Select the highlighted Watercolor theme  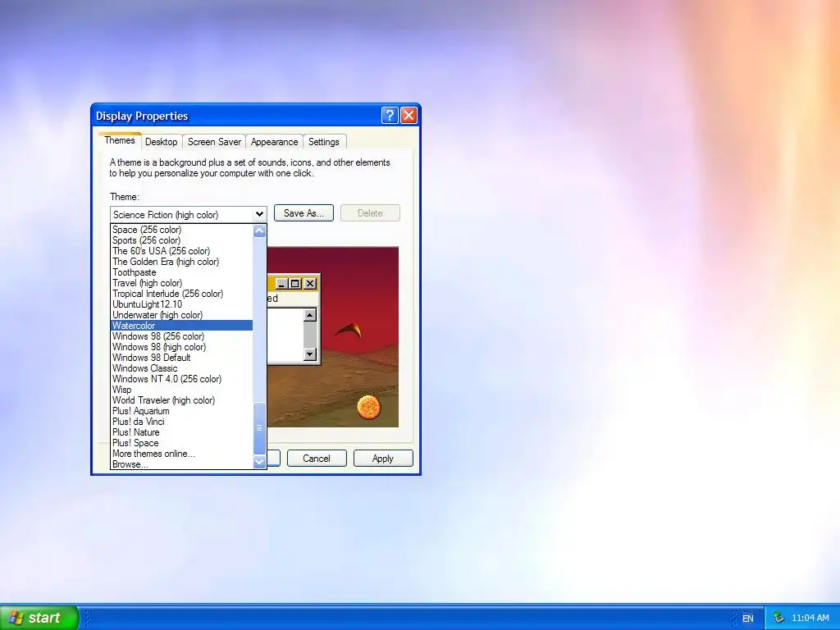pos(181,326)
